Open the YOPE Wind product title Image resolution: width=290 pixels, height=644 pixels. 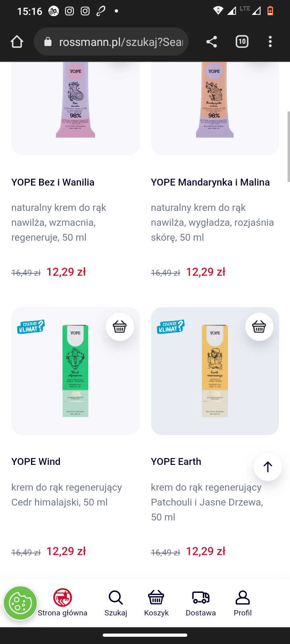[x=36, y=462]
